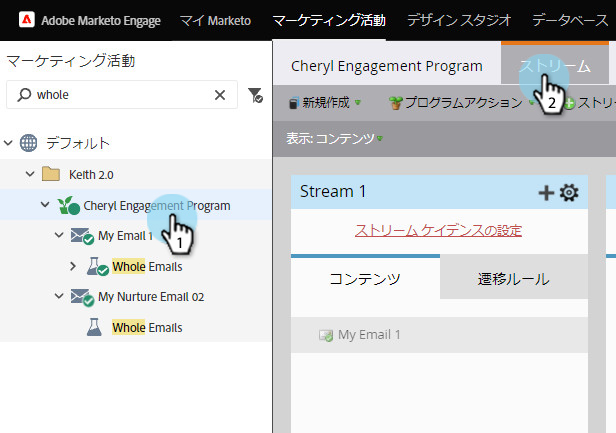The height and width of the screenshot is (433, 616).
Task: Select the My Email 1 content row
Action: tap(439, 335)
